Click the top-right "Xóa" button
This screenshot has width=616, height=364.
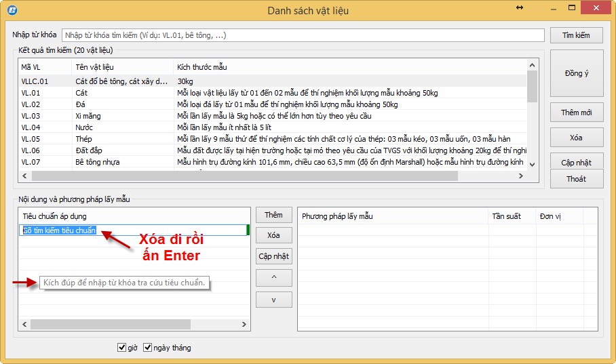pyautogui.click(x=576, y=138)
